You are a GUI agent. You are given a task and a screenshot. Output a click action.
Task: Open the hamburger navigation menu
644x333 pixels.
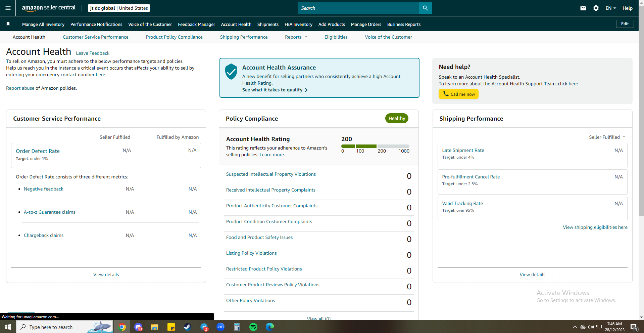click(x=8, y=8)
